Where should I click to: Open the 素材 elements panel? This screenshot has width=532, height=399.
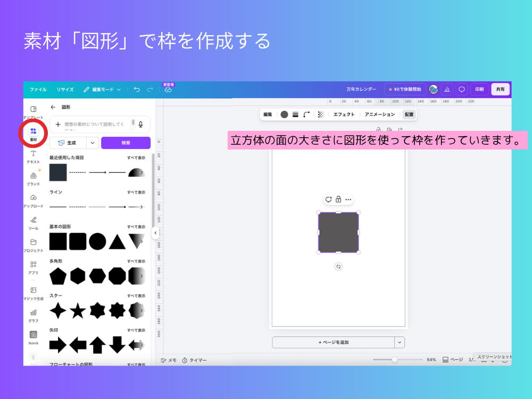33,135
